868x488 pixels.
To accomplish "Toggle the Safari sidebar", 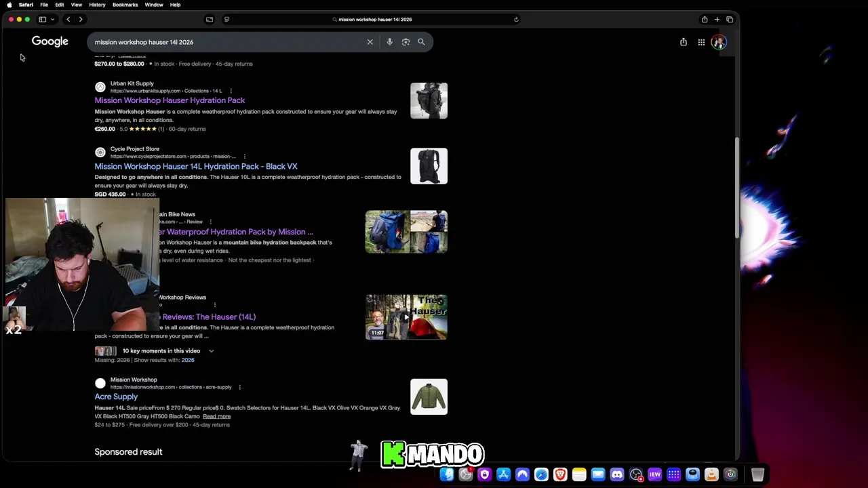I will [x=42, y=20].
